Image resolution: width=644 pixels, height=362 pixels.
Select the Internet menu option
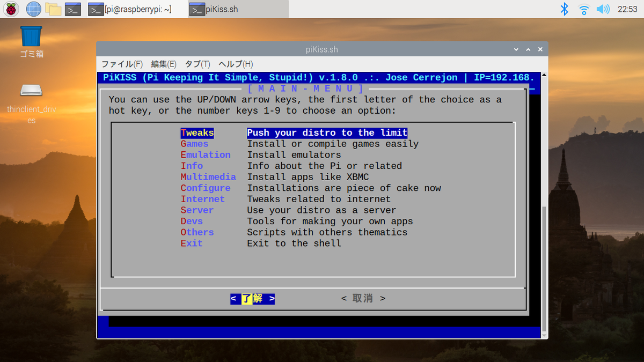(203, 199)
